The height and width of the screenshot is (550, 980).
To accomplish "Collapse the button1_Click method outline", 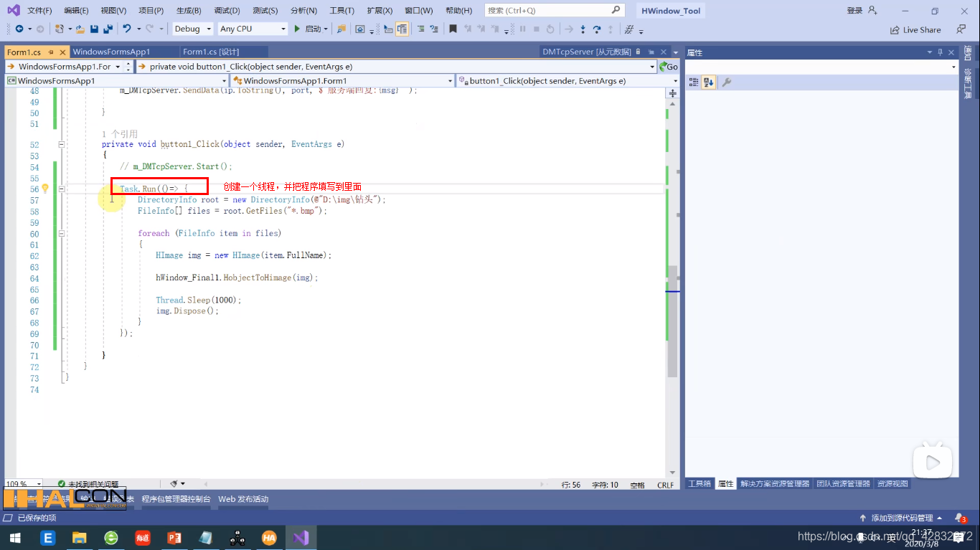I will pos(62,144).
